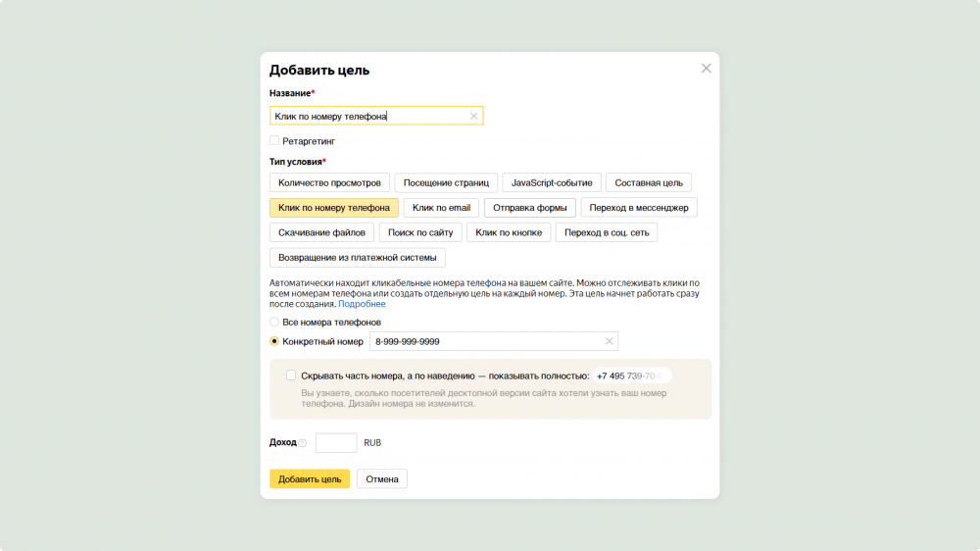Select Переход в мессенджер condition
Image resolution: width=980 pixels, height=551 pixels.
tap(639, 208)
